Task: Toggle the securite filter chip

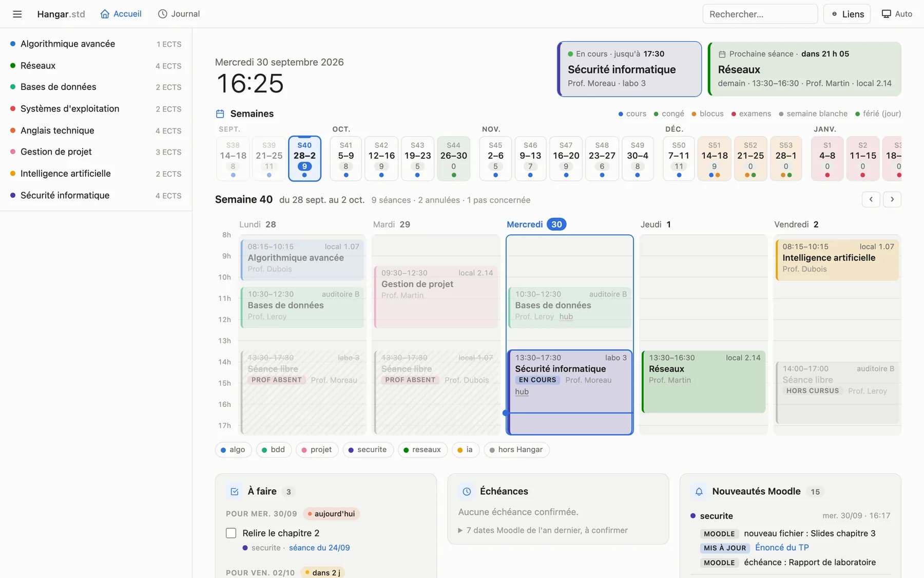Action: tap(368, 450)
